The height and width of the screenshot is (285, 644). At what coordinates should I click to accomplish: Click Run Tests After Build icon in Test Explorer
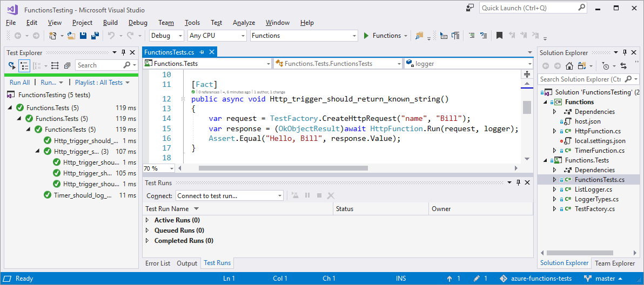click(x=12, y=65)
